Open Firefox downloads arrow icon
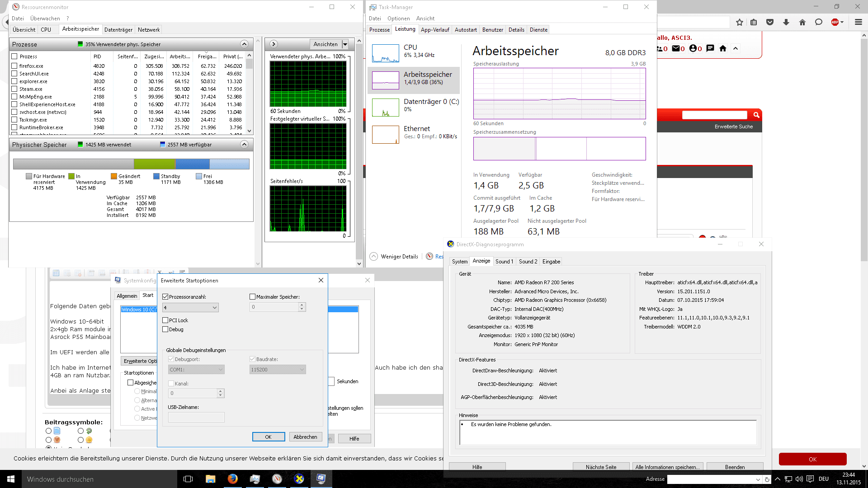The height and width of the screenshot is (488, 868). [x=786, y=22]
